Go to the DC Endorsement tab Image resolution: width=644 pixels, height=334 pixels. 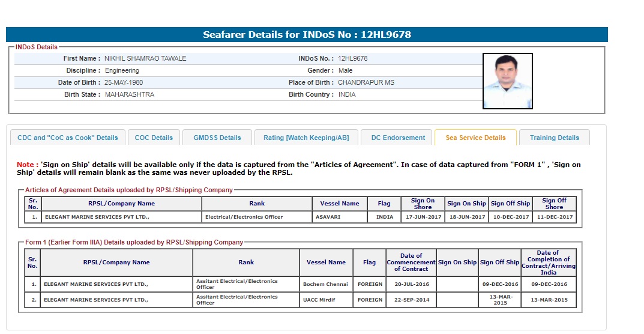(398, 138)
